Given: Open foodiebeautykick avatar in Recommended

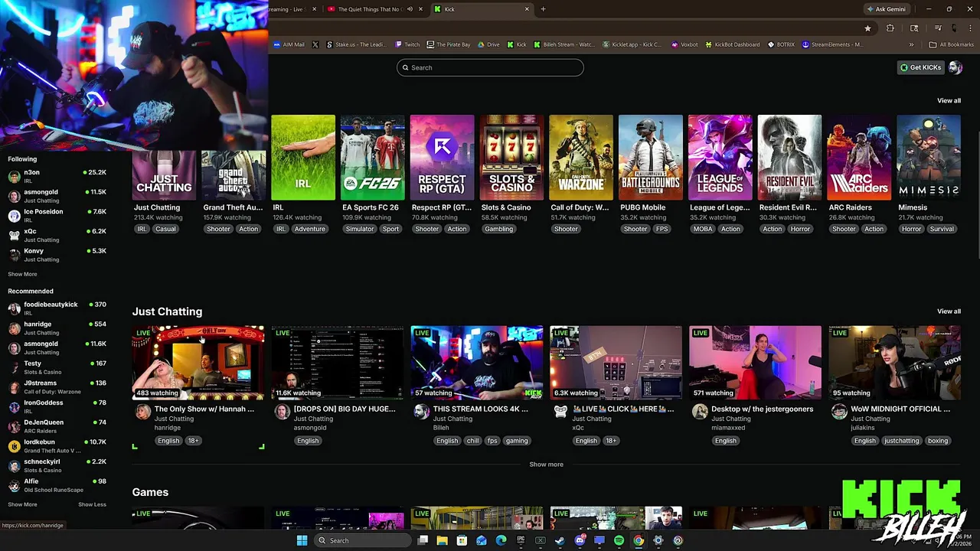Looking at the screenshot, I should [x=14, y=308].
